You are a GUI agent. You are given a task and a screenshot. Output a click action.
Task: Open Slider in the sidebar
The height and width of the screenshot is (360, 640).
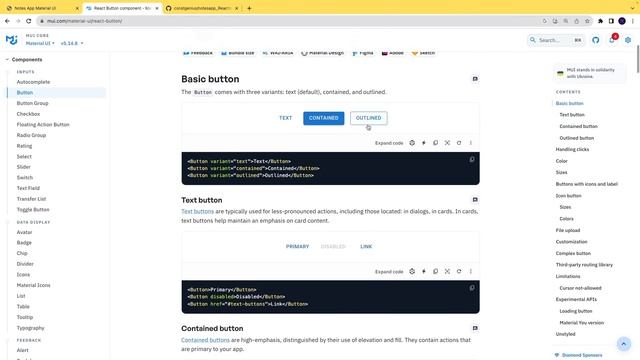tap(23, 167)
